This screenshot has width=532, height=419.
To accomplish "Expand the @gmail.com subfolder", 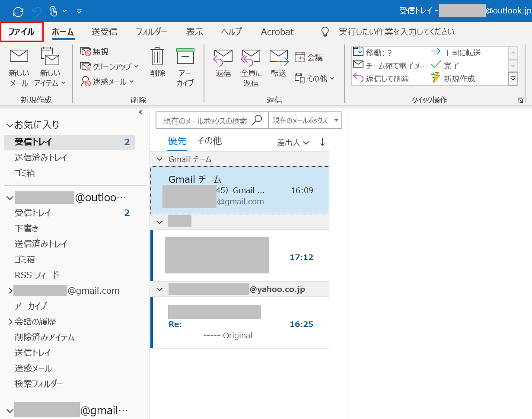I will [x=10, y=291].
